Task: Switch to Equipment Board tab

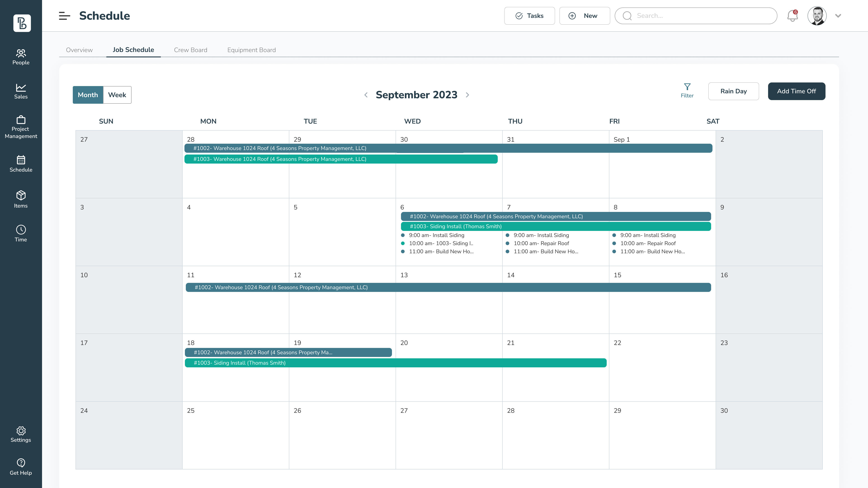Action: (x=251, y=50)
